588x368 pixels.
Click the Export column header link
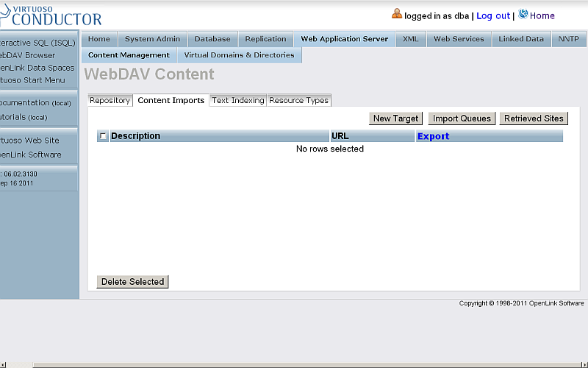coord(433,136)
